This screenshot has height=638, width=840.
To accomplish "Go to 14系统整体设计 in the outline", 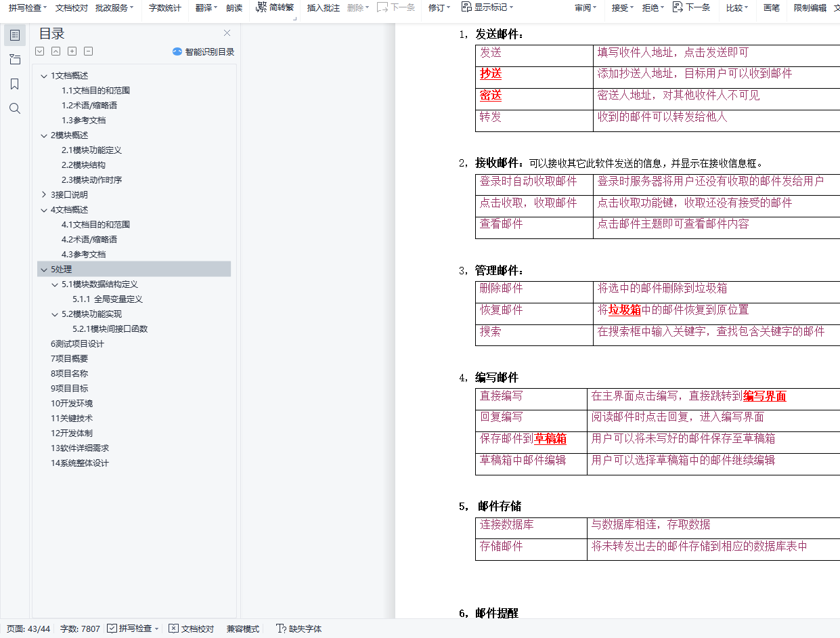I will 79,463.
